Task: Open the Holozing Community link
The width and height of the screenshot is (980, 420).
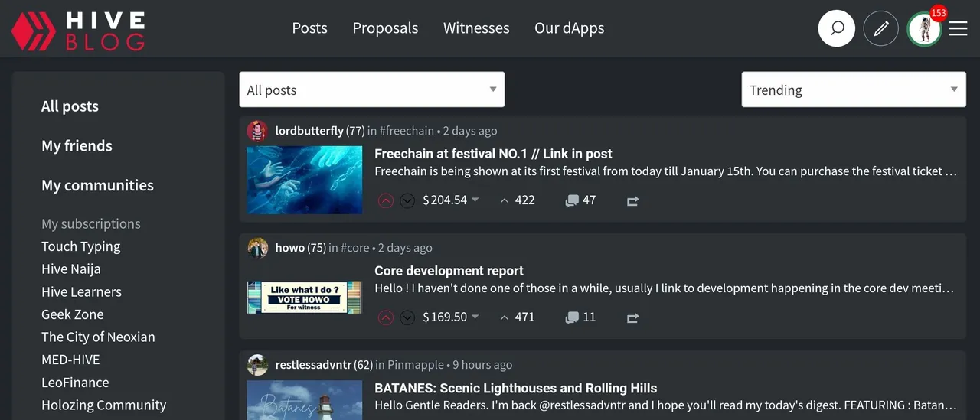Action: point(103,405)
